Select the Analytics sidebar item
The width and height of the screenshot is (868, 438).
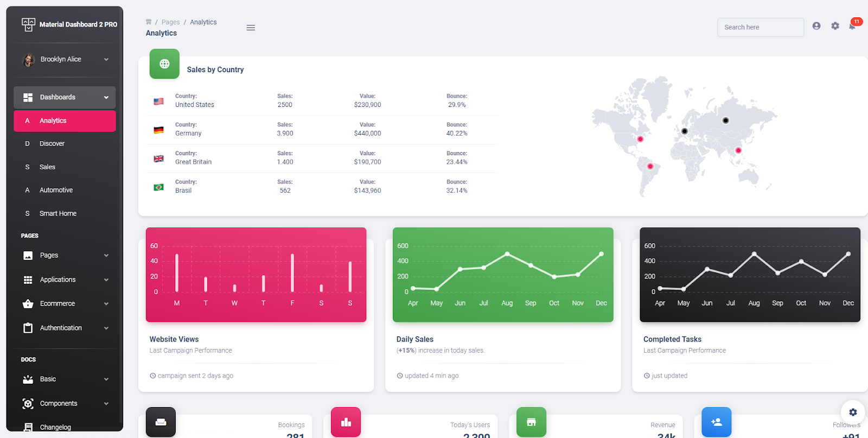[x=65, y=121]
